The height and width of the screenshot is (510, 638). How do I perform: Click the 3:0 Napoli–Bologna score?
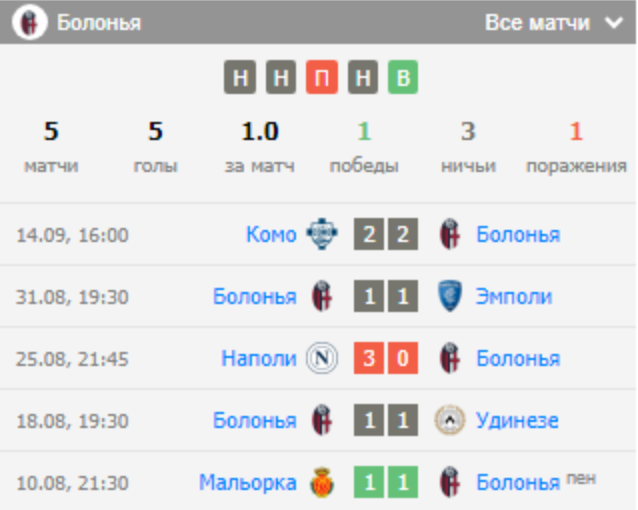[x=386, y=358]
